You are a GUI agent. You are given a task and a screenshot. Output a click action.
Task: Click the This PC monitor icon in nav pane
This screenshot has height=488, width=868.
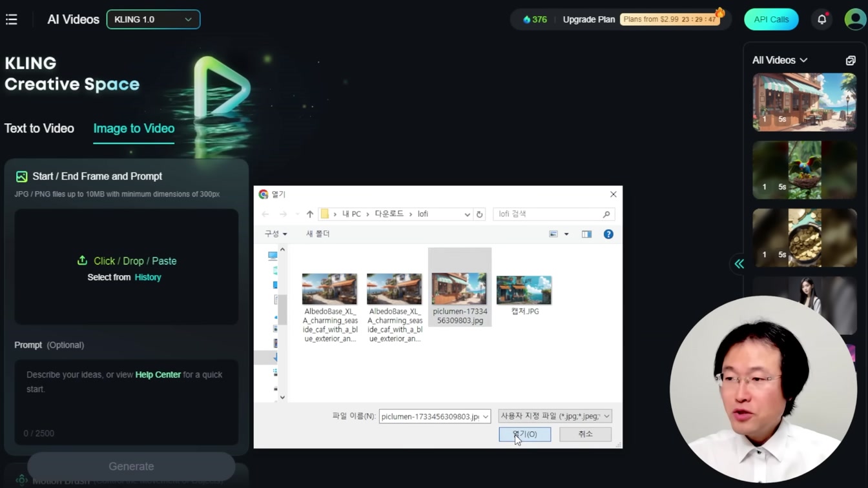tap(273, 256)
